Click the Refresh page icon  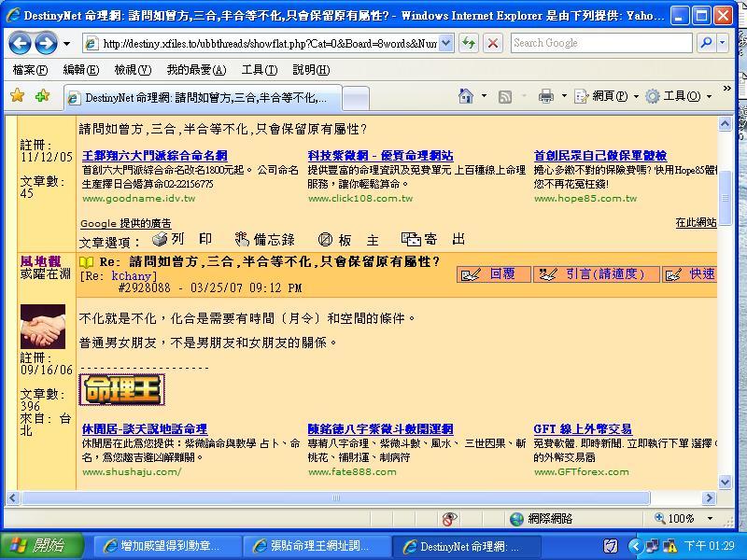click(x=469, y=43)
